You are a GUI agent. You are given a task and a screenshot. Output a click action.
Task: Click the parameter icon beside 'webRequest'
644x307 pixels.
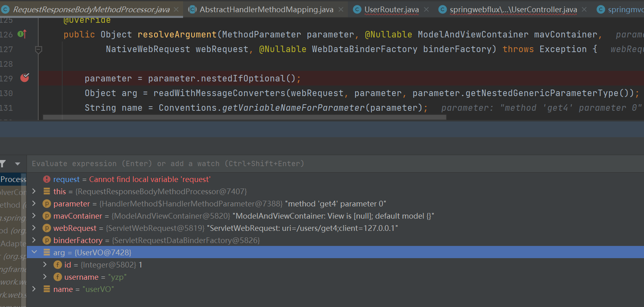coord(47,228)
